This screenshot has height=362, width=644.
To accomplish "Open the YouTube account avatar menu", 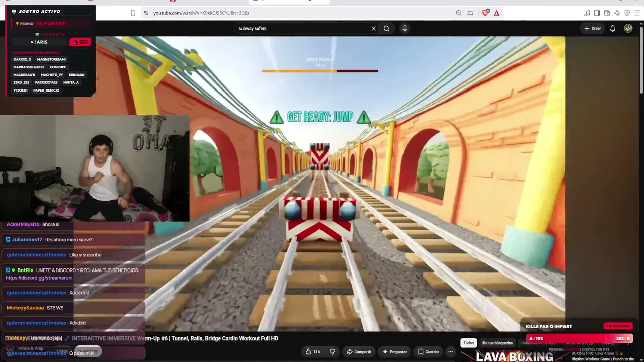I will pos(628,28).
